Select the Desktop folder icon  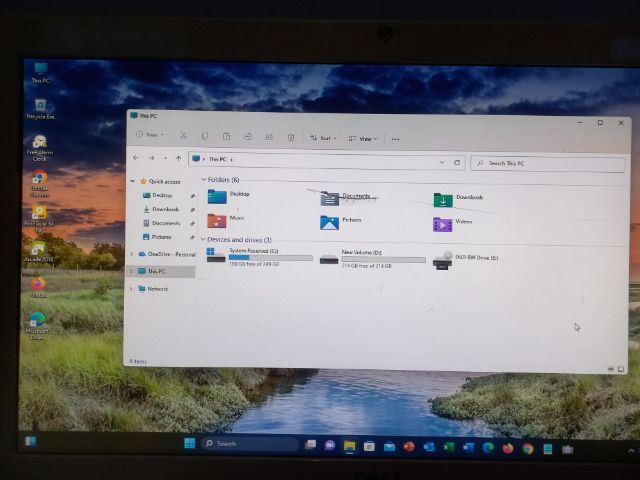tap(217, 197)
